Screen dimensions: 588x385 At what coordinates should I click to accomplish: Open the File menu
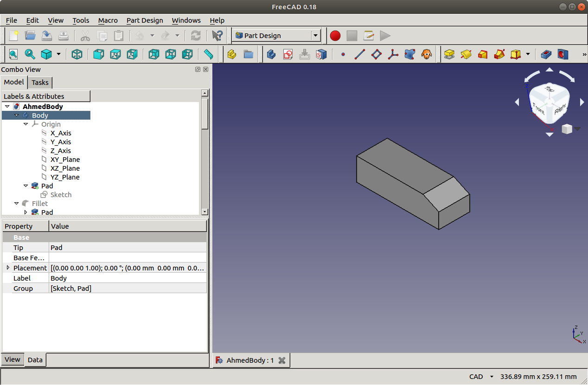click(11, 20)
